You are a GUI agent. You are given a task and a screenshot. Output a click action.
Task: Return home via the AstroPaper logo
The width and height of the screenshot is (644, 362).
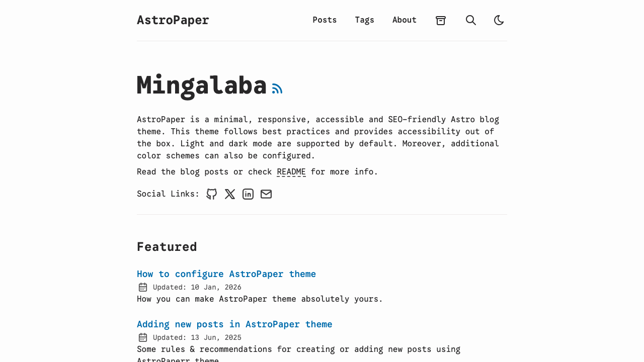coord(173,20)
